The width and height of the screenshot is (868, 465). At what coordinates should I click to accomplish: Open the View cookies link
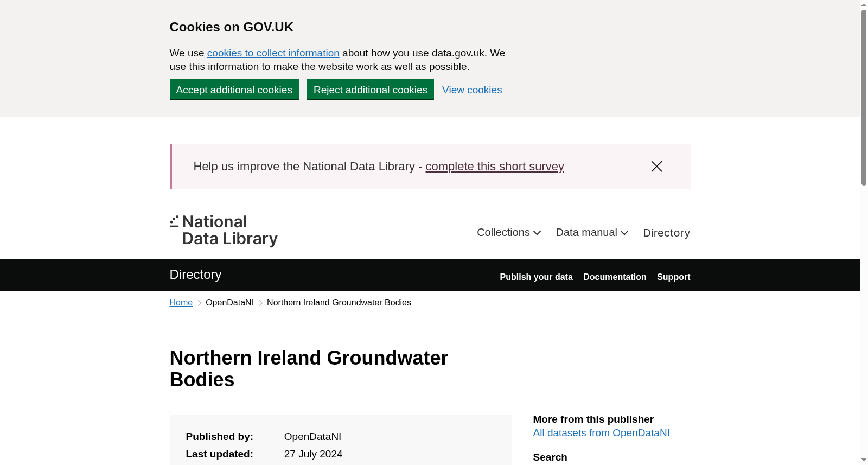click(x=472, y=90)
